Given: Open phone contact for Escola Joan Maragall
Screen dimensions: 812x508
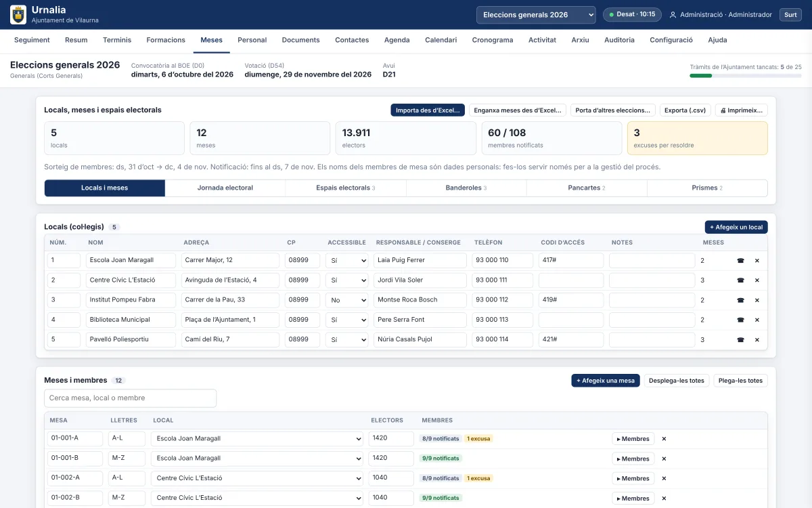Looking at the screenshot, I should click(740, 261).
